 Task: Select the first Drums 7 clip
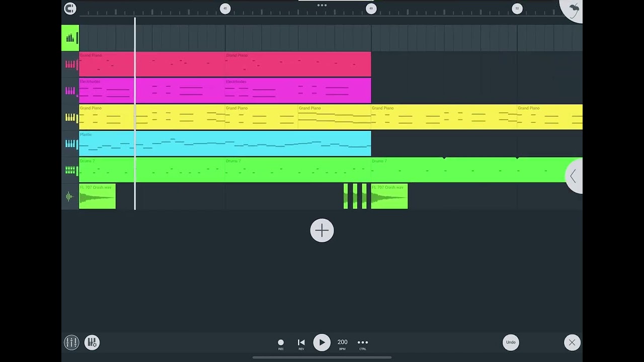(x=152, y=170)
